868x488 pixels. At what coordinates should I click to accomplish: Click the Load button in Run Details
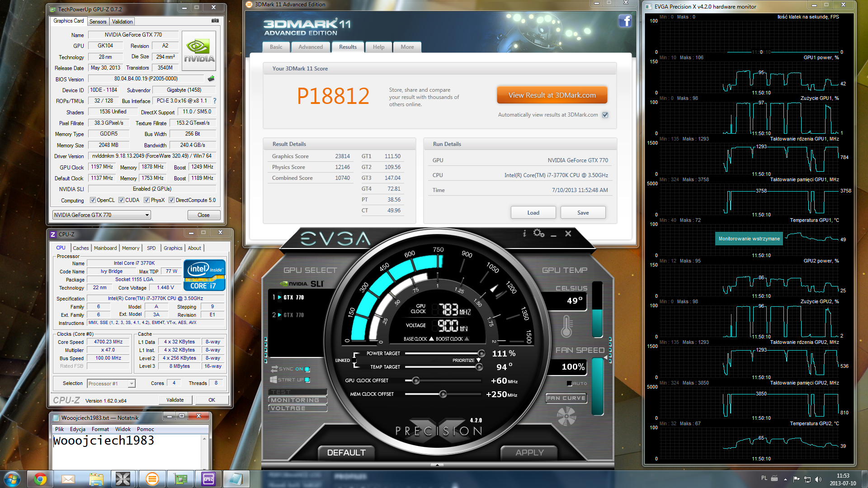click(x=533, y=213)
